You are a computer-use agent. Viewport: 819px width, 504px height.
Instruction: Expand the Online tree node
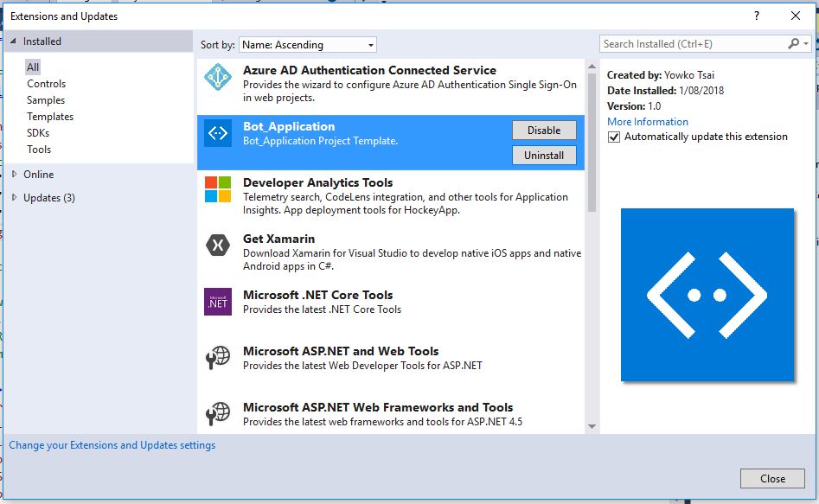point(14,174)
